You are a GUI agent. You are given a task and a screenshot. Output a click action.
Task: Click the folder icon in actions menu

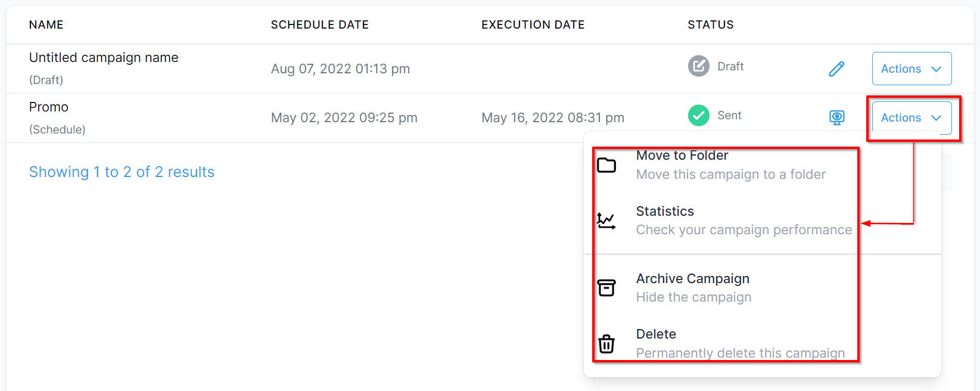tap(606, 165)
